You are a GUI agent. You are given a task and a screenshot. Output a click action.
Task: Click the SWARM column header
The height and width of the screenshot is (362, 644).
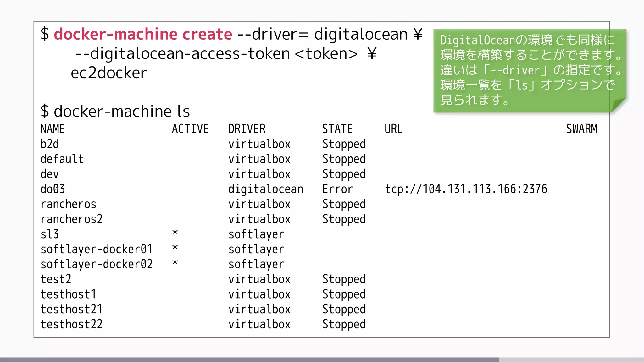click(582, 129)
